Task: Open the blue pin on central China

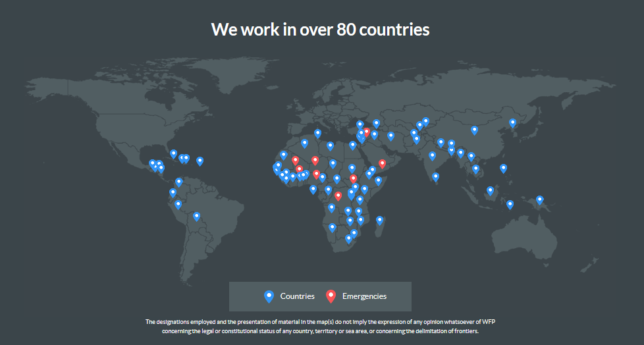Action: pos(474,130)
